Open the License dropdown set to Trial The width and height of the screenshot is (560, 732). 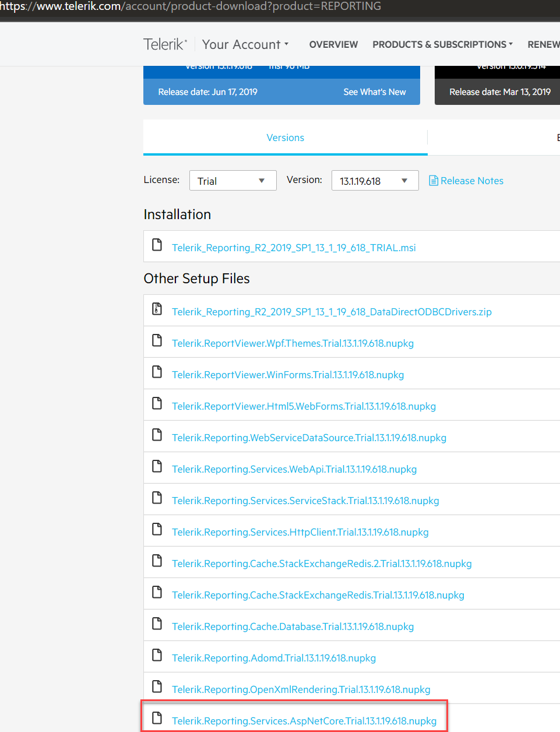(x=233, y=181)
